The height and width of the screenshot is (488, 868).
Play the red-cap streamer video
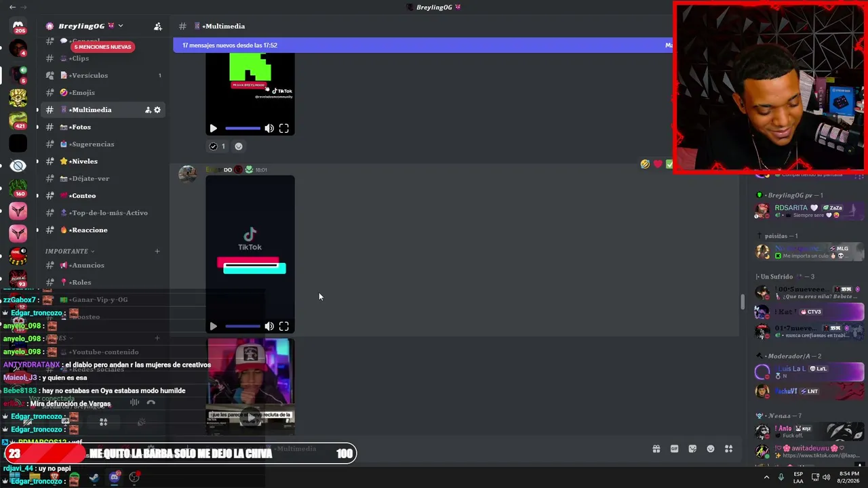point(251,418)
